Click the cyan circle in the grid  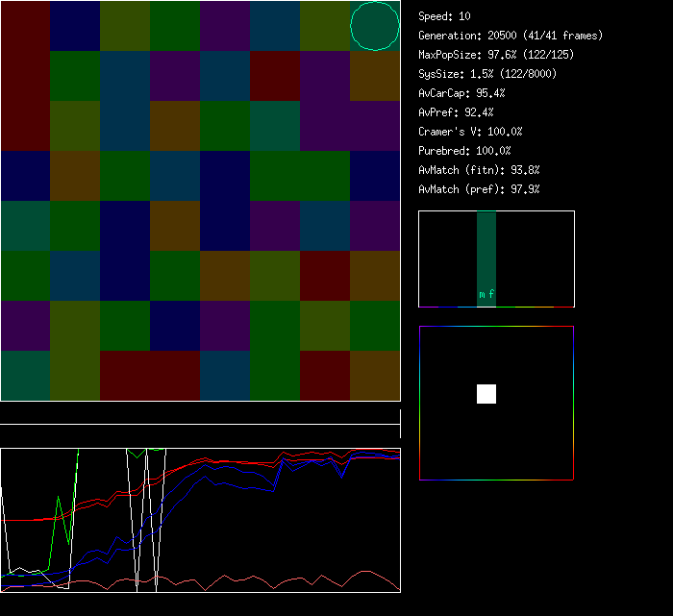(x=374, y=26)
